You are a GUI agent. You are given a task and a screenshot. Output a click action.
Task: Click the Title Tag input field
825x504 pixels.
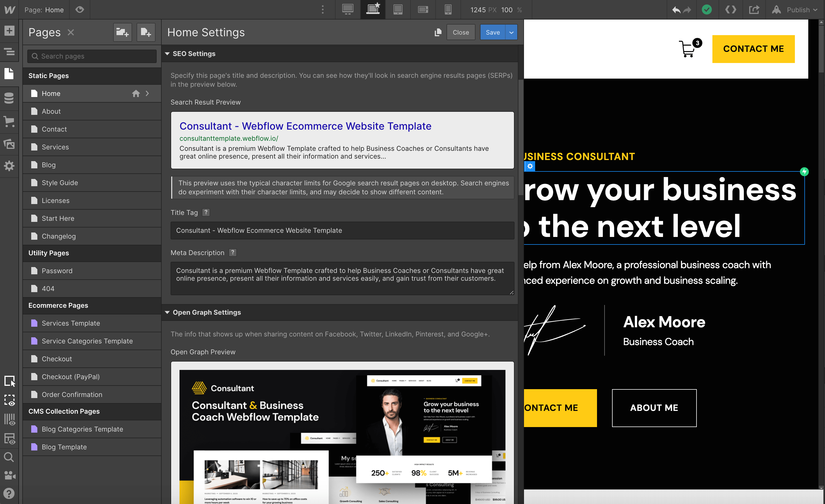[x=342, y=231]
